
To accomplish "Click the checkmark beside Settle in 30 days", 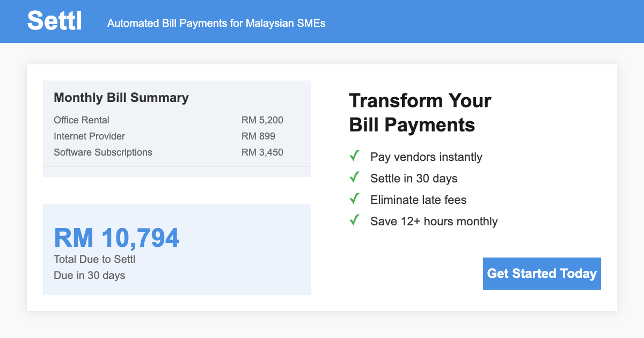I will (x=354, y=178).
